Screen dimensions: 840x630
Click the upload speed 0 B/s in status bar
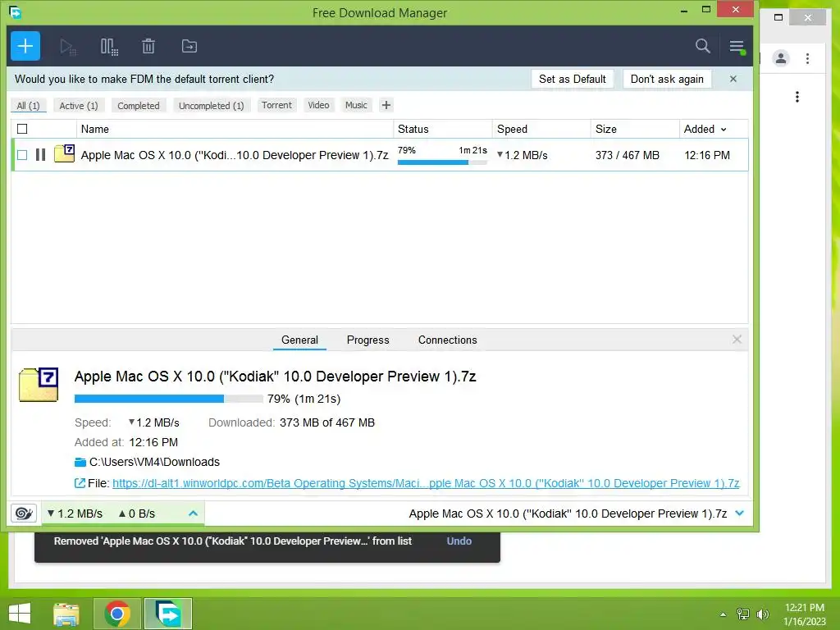137,514
